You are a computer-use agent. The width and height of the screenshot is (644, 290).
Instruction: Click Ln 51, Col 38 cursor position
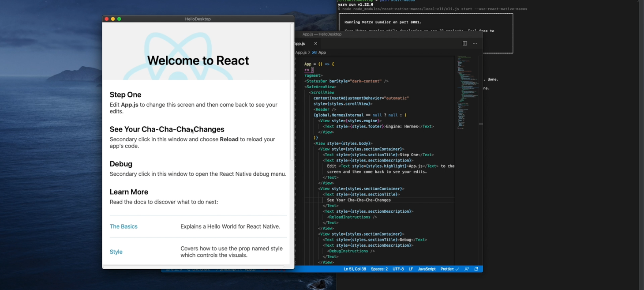coord(355,269)
